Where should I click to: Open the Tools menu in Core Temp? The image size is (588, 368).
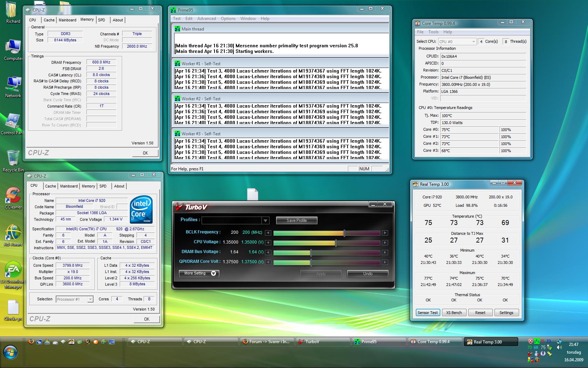(433, 32)
